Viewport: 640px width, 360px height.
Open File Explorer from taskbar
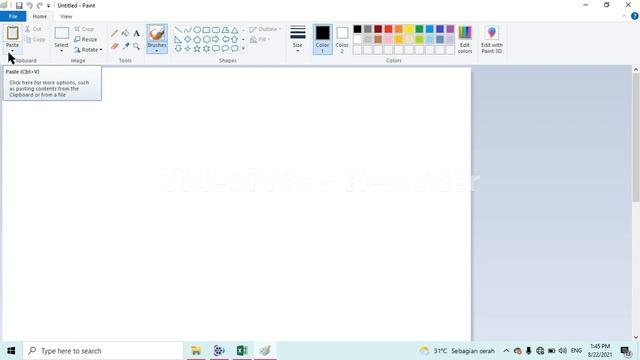point(196,351)
